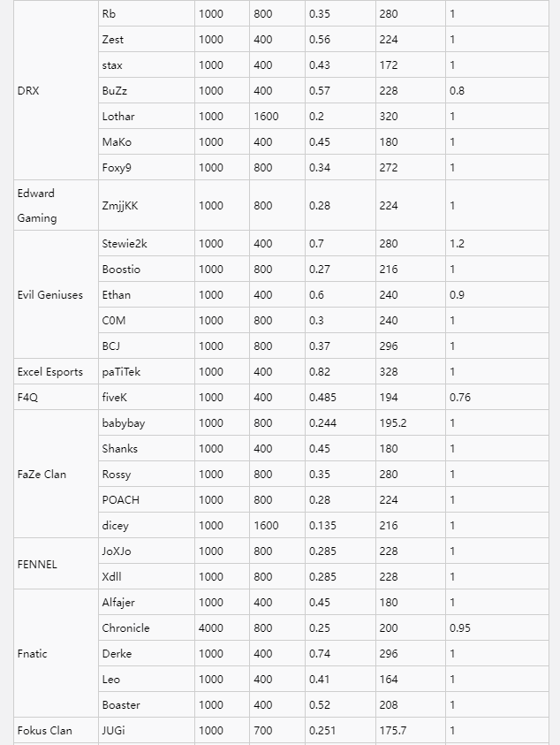Select the Edward Gaming team cell
The image size is (560, 745).
pyautogui.click(x=36, y=205)
